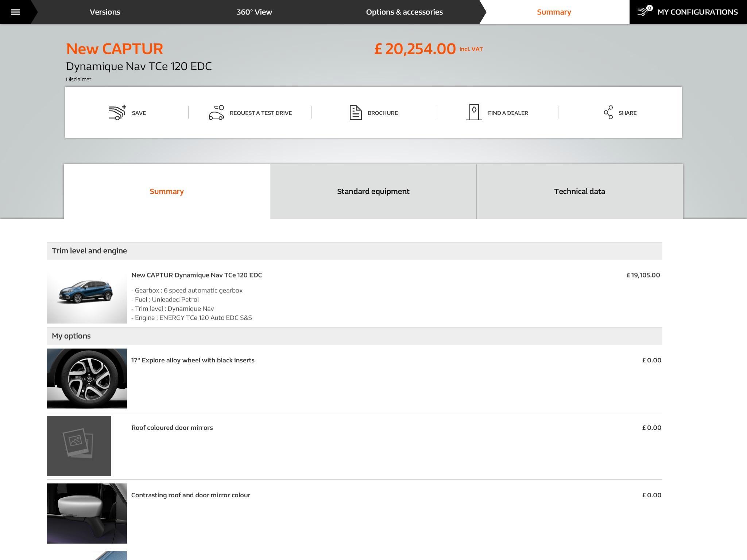This screenshot has height=560, width=747.
Task: Switch to the Standard equipment tab
Action: pos(373,191)
